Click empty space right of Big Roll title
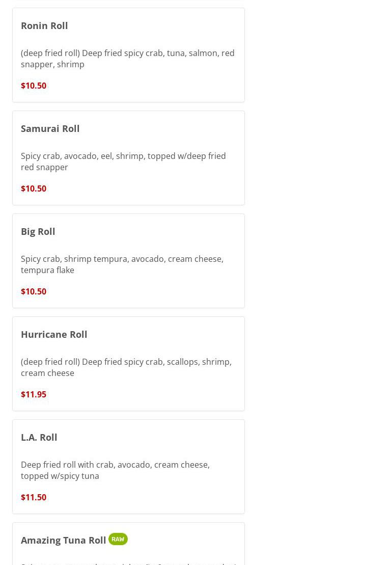The width and height of the screenshot is (392, 565). [x=153, y=231]
